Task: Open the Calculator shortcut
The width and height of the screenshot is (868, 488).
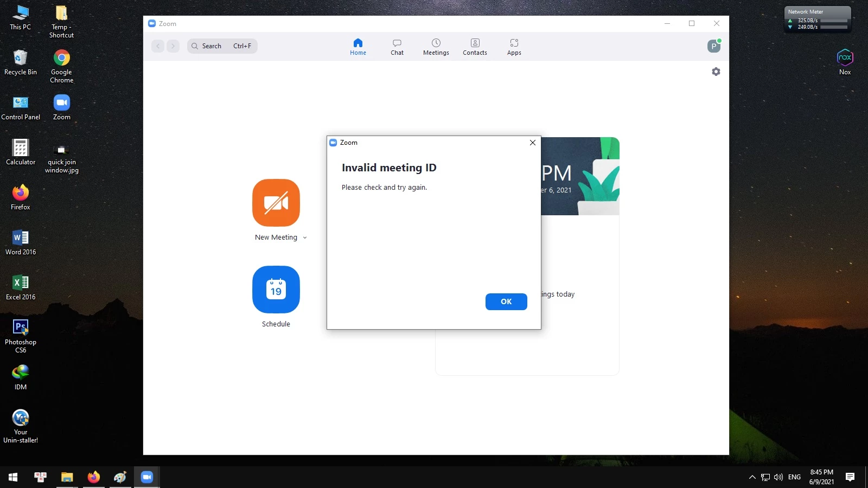Action: (21, 152)
